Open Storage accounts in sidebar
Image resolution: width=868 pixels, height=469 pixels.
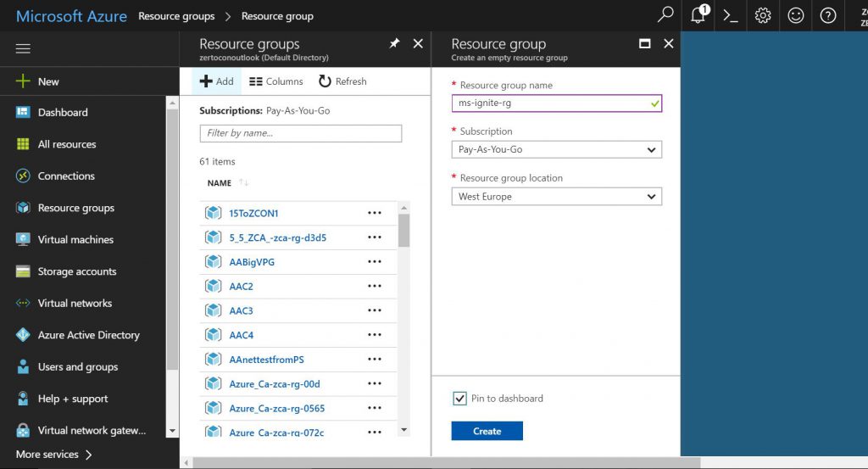click(77, 271)
